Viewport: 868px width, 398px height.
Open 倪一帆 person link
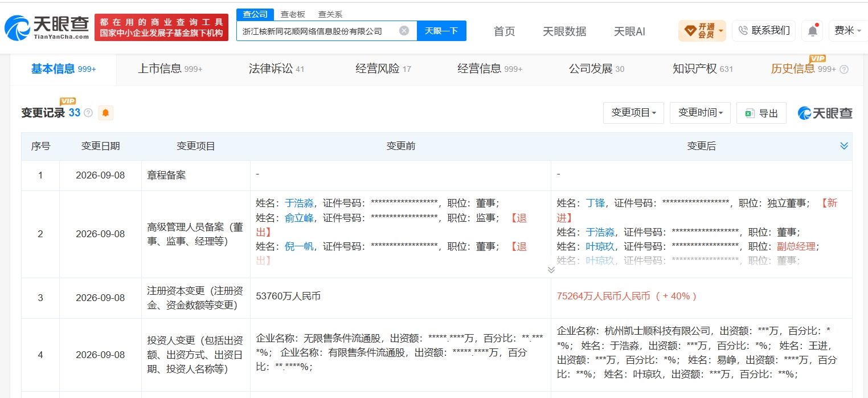(x=299, y=246)
